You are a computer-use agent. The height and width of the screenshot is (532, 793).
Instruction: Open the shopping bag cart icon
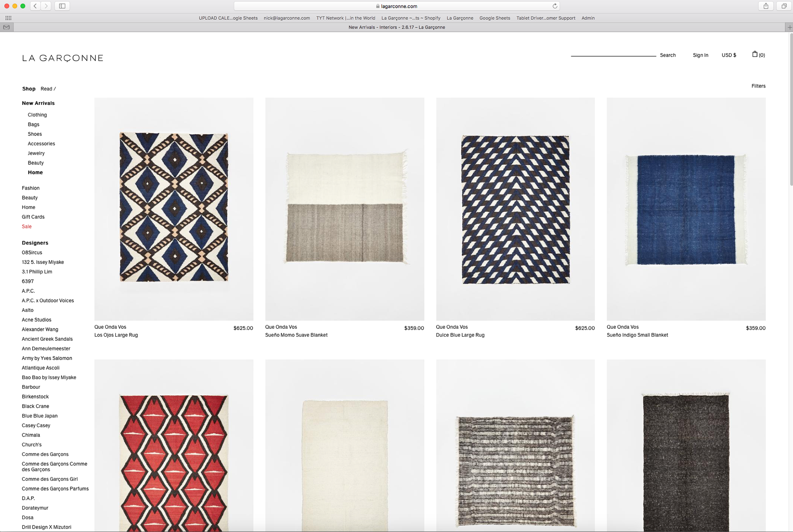tap(755, 55)
